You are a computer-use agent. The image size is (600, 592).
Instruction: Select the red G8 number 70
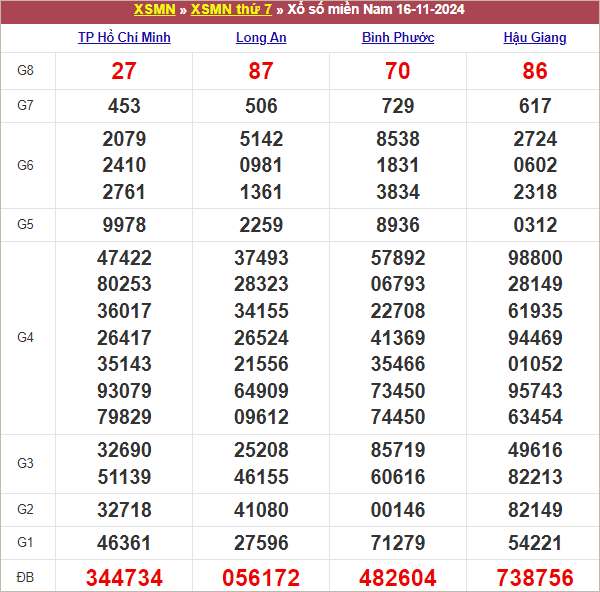(x=398, y=71)
